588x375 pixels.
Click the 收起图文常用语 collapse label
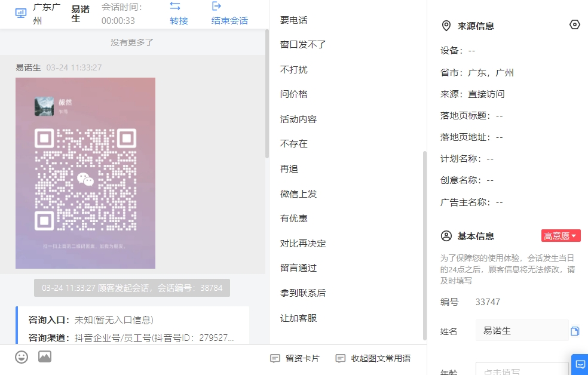tap(381, 358)
